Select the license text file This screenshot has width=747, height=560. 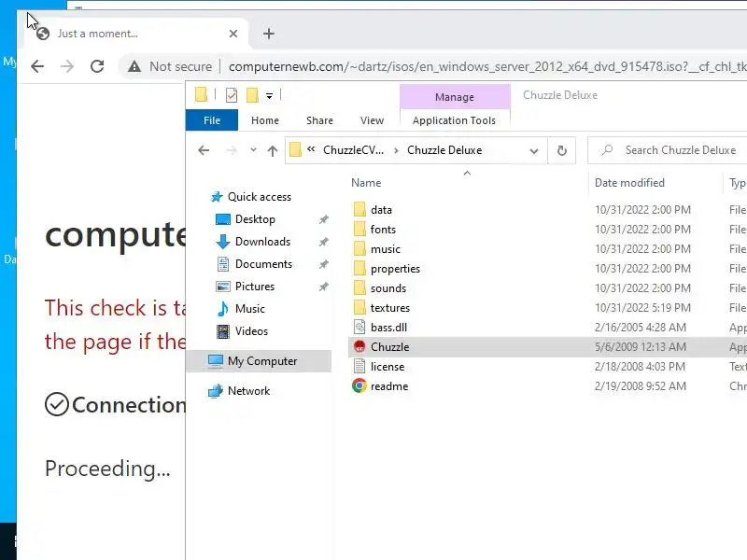click(388, 367)
